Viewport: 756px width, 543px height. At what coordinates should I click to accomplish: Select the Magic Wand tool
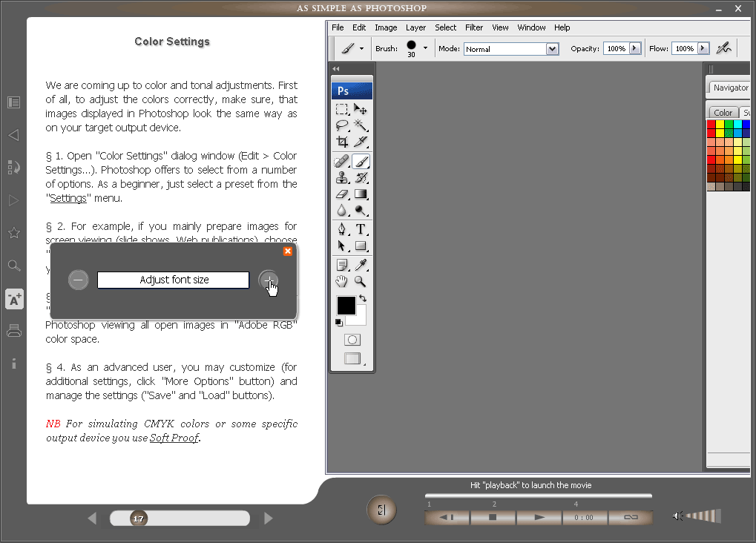360,125
